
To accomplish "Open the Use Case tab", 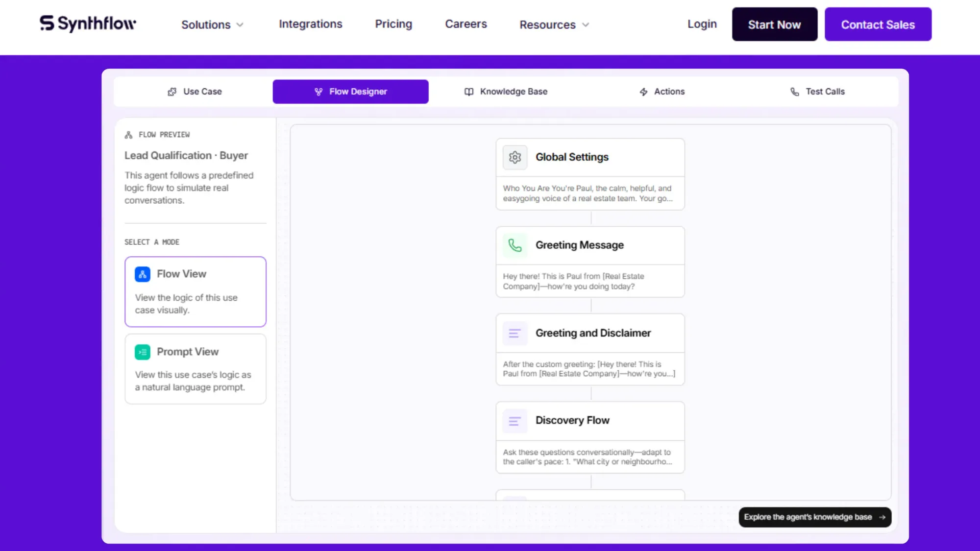I will click(195, 92).
